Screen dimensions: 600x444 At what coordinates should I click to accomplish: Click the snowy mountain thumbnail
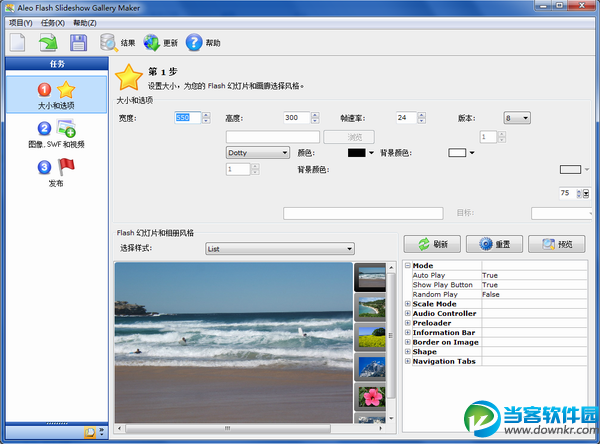coord(370,367)
